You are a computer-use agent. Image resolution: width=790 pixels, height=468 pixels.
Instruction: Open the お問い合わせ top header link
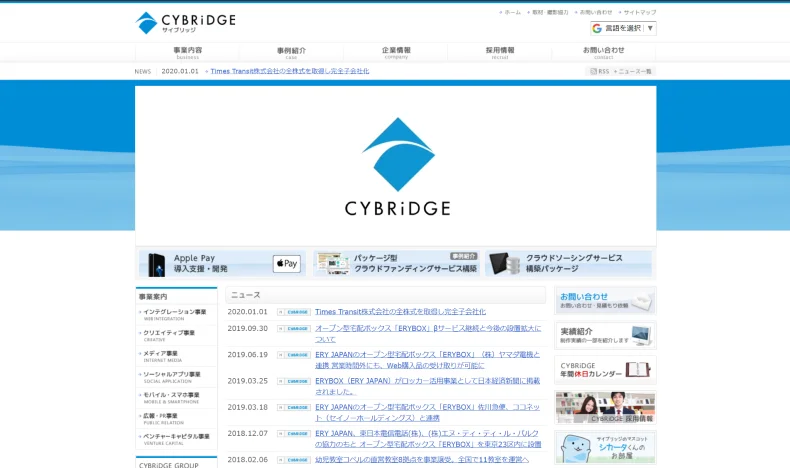(596, 12)
